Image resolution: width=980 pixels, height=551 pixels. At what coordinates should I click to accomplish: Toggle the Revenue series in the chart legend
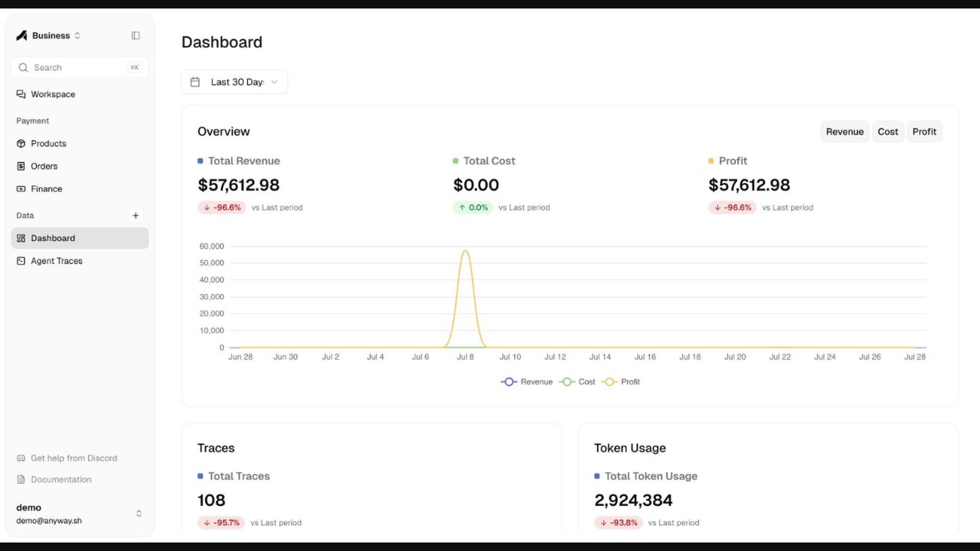pos(527,382)
